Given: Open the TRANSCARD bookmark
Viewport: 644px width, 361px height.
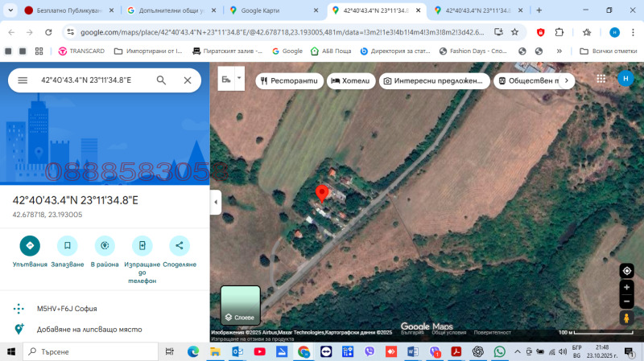Looking at the screenshot, I should 81,51.
